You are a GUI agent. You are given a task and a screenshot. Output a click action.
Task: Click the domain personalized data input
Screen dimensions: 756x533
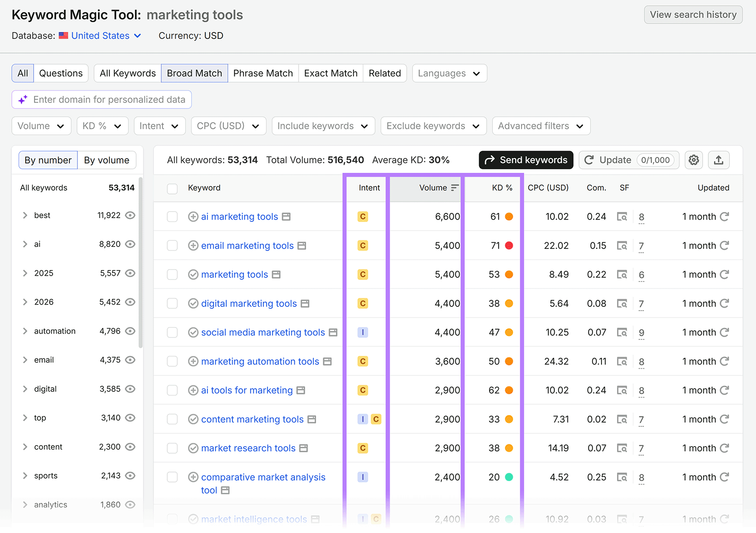[x=102, y=100]
